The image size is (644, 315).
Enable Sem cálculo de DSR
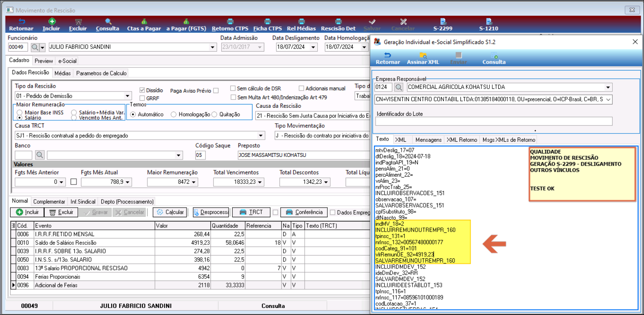(233, 89)
